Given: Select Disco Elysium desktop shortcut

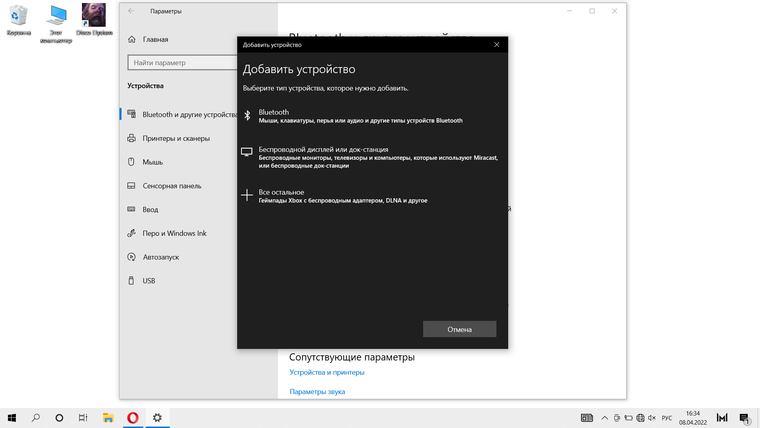Looking at the screenshot, I should pyautogui.click(x=94, y=20).
